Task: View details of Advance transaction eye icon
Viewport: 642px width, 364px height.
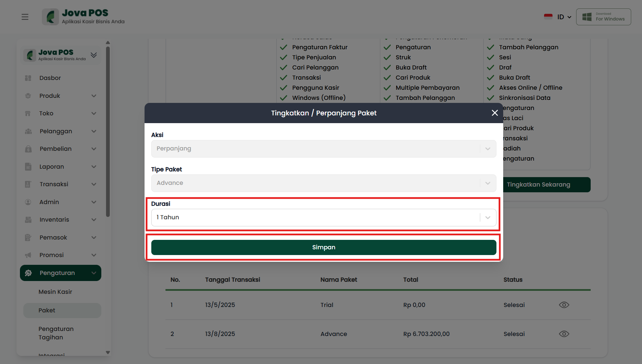Action: click(x=564, y=334)
